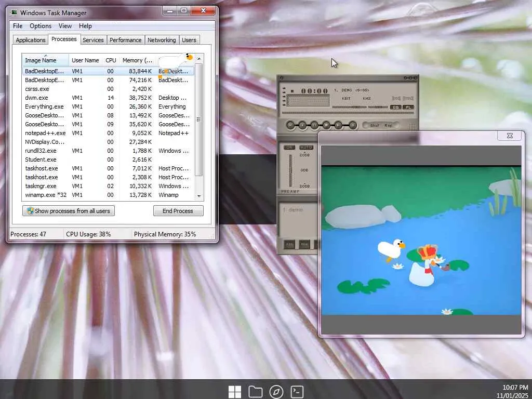
Task: Select the taskmgr.exe process row
Action: pos(108,186)
